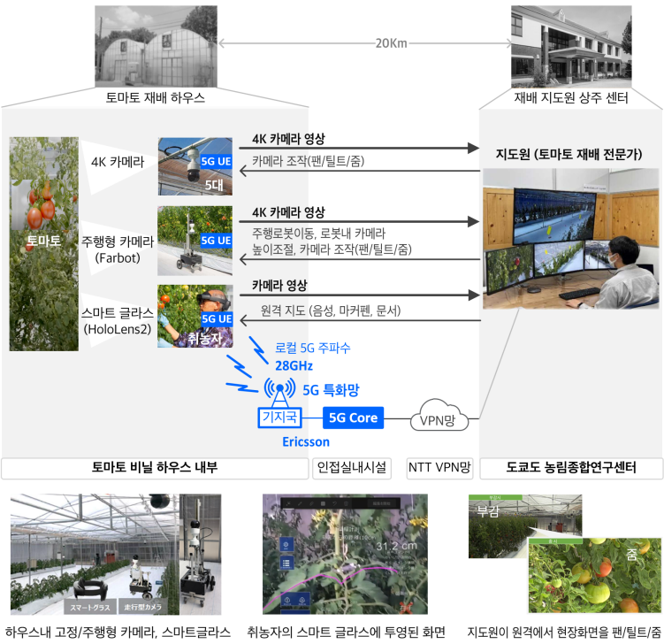Click the blue list button in smart-glass view

click(286, 563)
